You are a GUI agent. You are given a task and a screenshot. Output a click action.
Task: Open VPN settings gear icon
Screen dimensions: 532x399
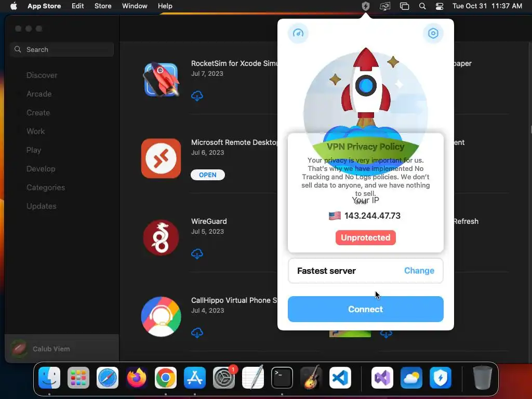coord(433,33)
